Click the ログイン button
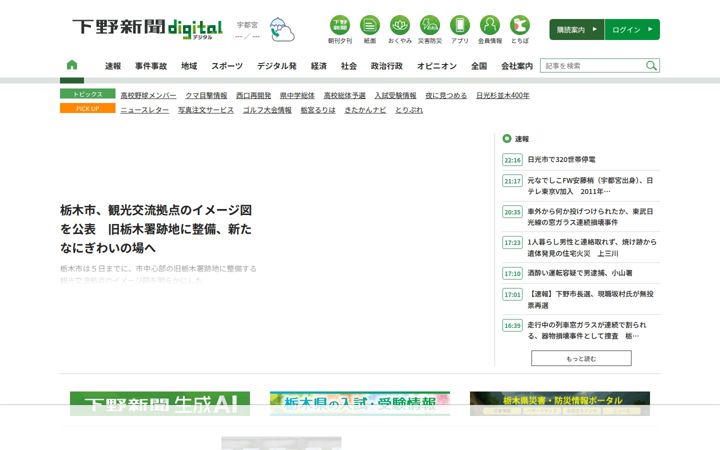Viewport: 720px width, 450px height. click(x=632, y=29)
